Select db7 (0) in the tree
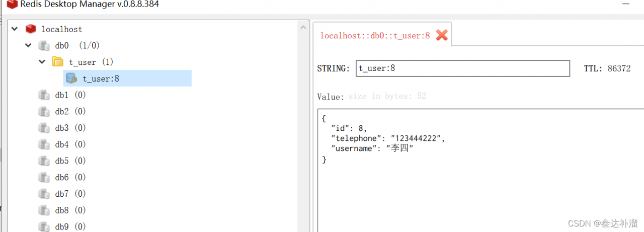 pyautogui.click(x=70, y=194)
